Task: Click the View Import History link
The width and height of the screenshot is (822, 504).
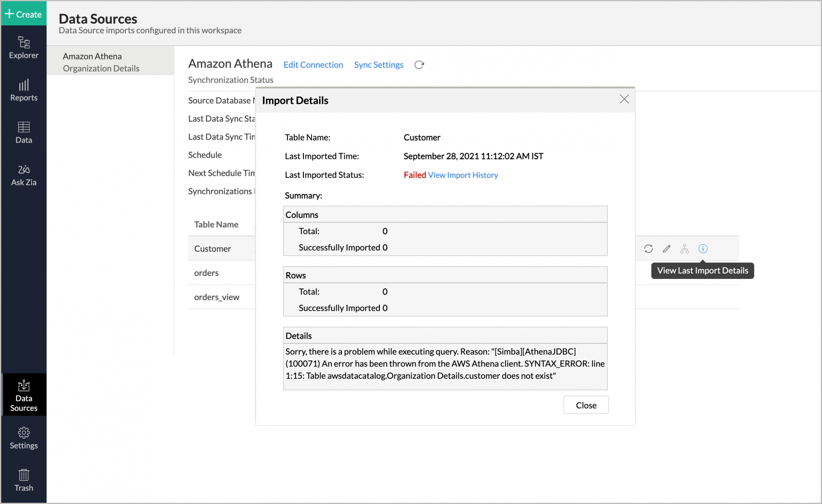Action: tap(463, 175)
